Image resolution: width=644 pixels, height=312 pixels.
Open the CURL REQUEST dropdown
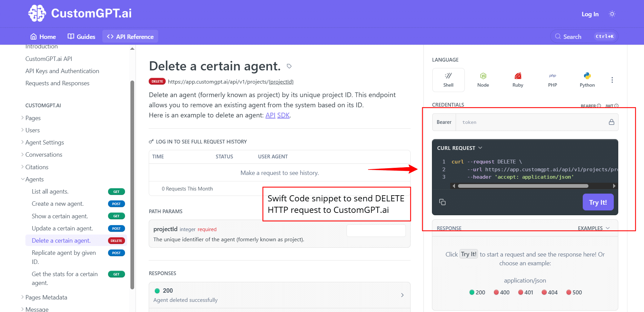click(x=459, y=148)
